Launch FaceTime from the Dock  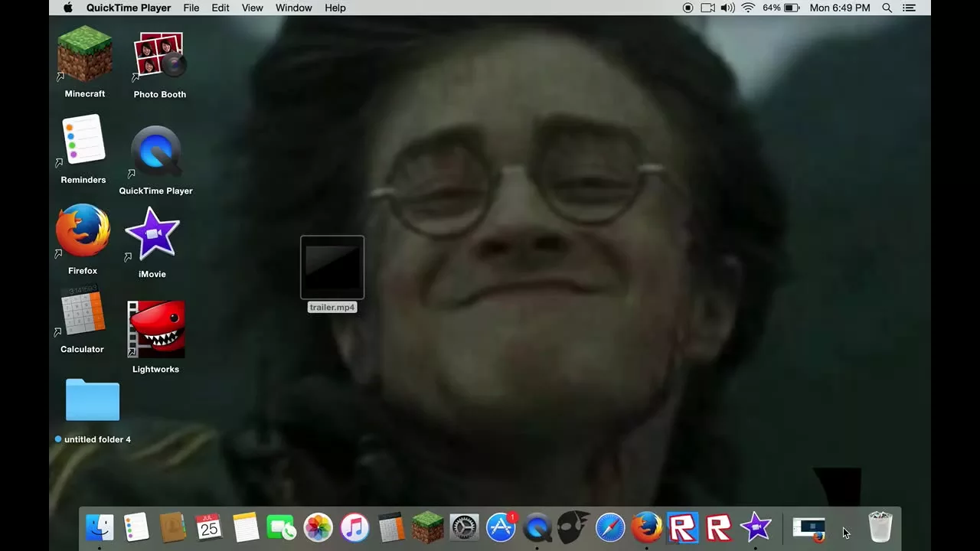pos(282,527)
